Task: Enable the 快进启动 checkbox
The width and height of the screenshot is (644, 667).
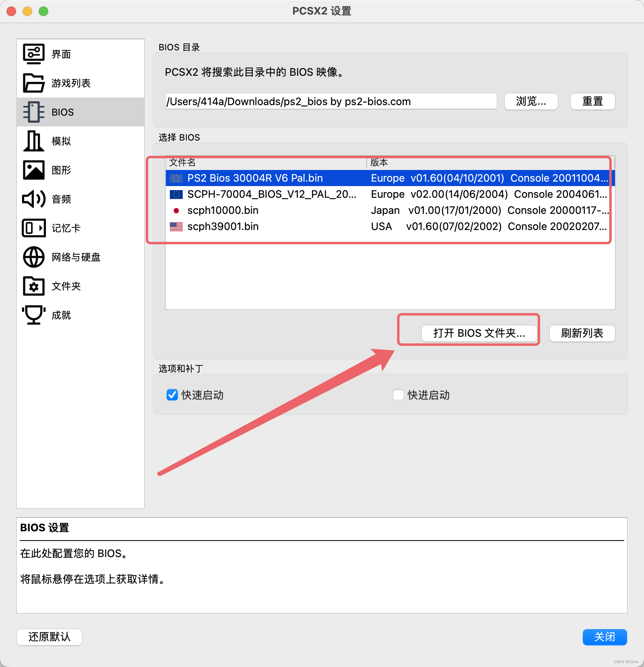Action: pyautogui.click(x=398, y=395)
